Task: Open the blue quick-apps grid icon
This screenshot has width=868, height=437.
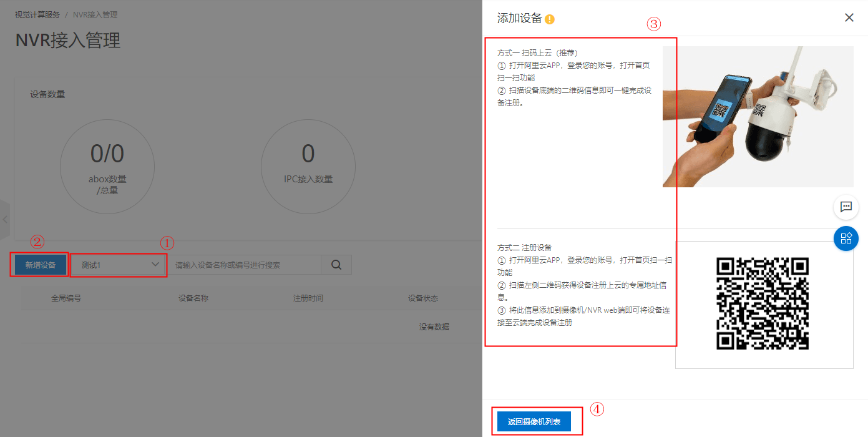Action: (x=846, y=238)
